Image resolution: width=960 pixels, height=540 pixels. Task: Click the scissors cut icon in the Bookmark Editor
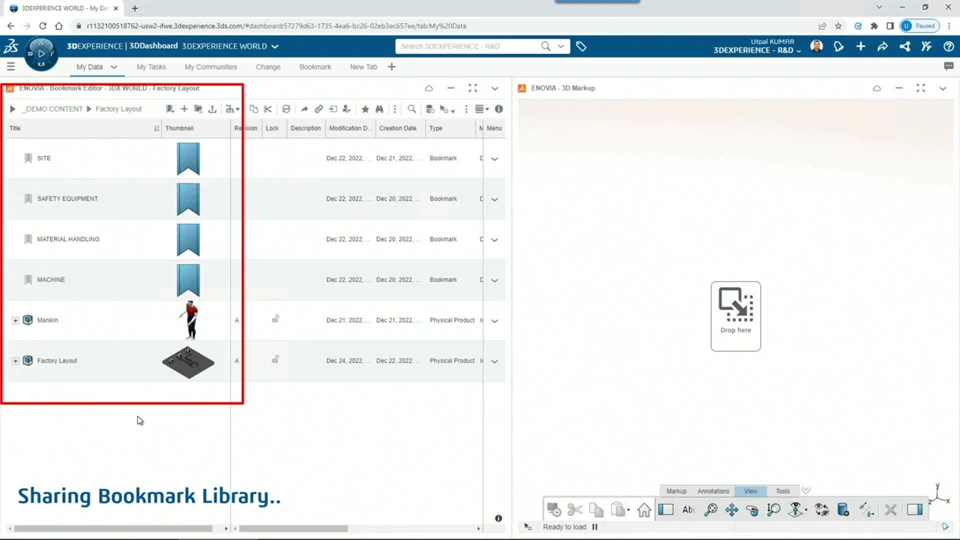268,109
